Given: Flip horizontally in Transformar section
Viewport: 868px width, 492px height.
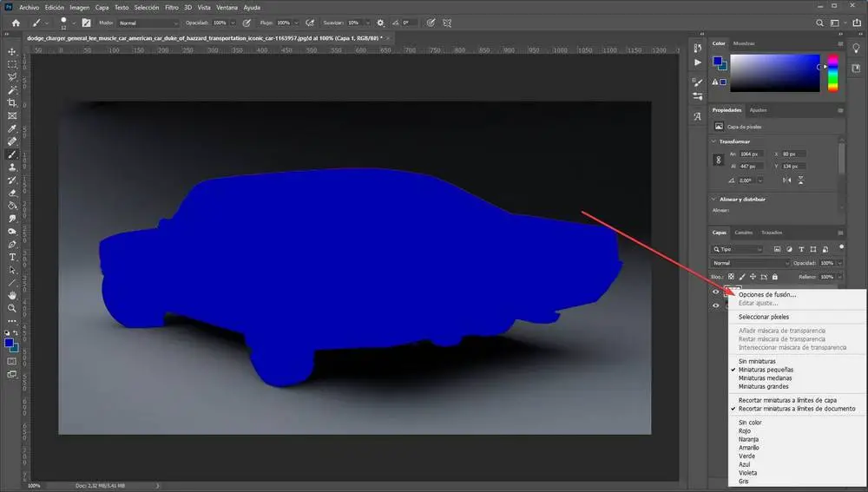Looking at the screenshot, I should [x=786, y=180].
